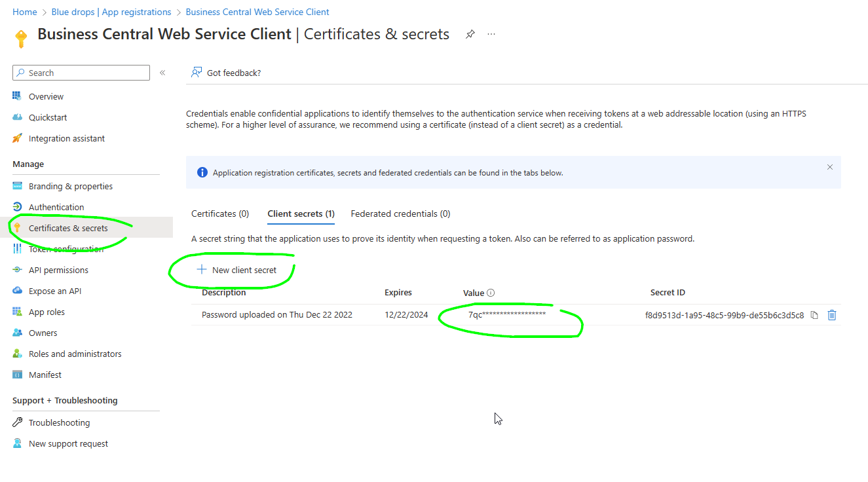868x482 pixels.
Task: Click the Overview grid icon in sidebar
Action: (x=17, y=96)
